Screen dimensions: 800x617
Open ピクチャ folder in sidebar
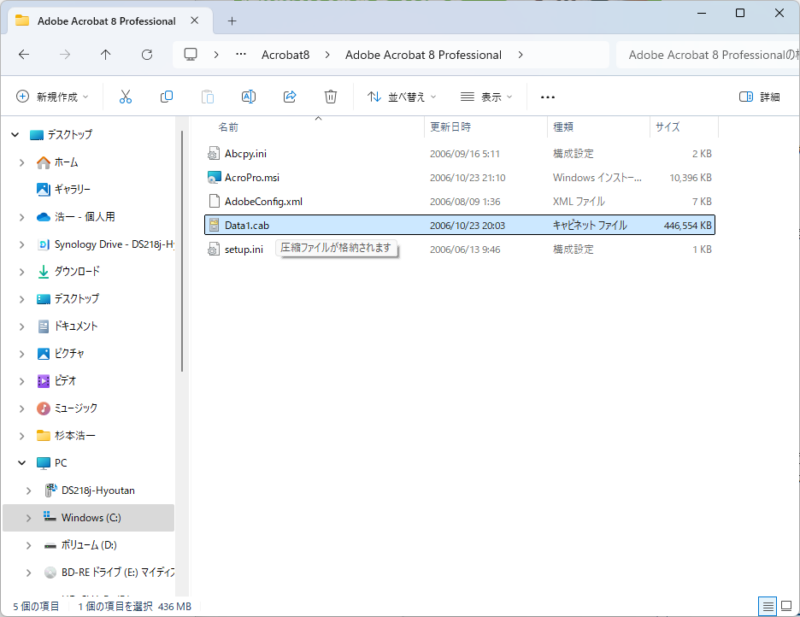click(69, 354)
